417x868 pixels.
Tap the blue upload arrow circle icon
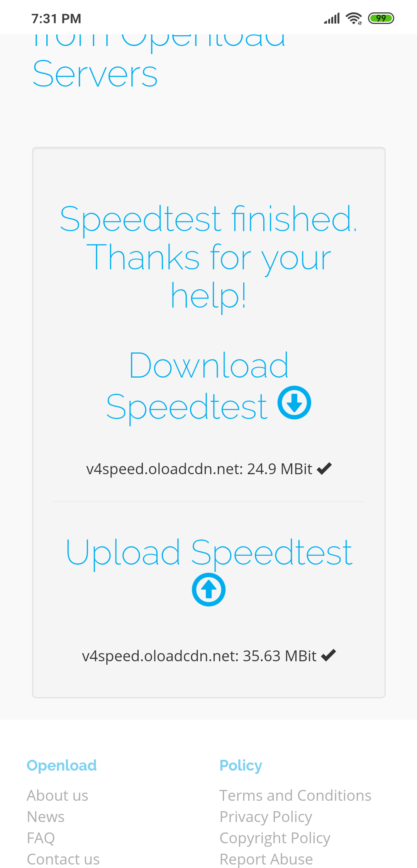209,590
